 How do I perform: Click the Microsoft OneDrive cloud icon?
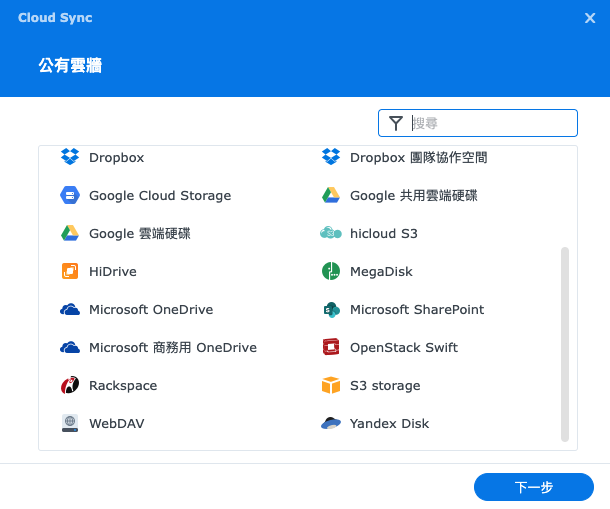click(70, 309)
